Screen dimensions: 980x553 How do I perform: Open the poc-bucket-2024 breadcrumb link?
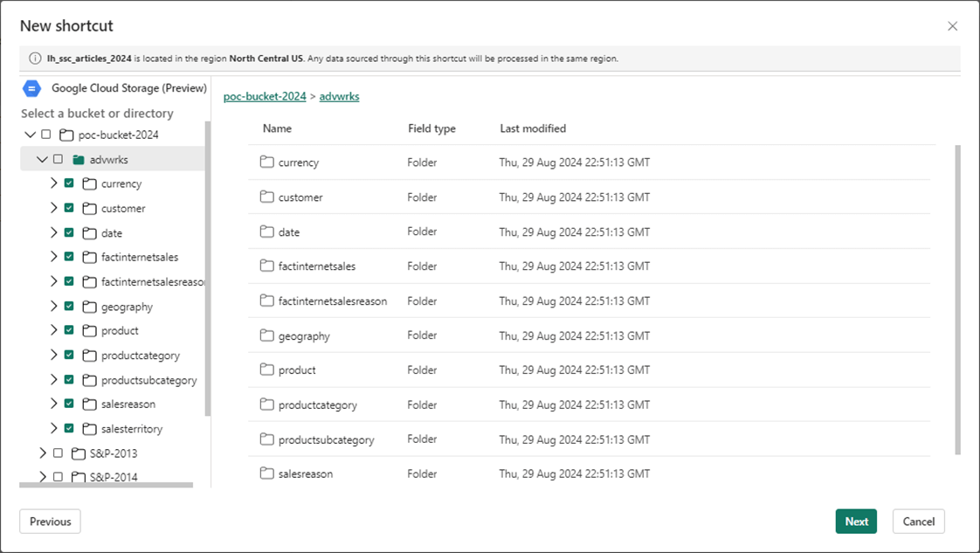265,96
